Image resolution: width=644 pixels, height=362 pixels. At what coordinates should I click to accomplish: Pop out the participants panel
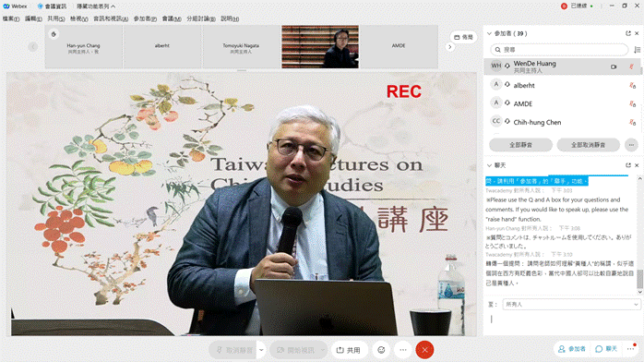[x=628, y=33]
